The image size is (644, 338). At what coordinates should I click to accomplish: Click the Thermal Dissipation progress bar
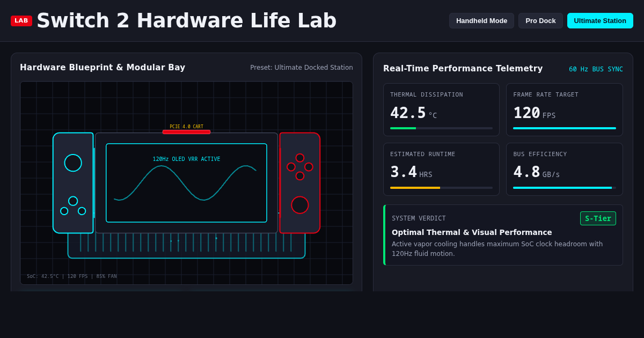441,128
